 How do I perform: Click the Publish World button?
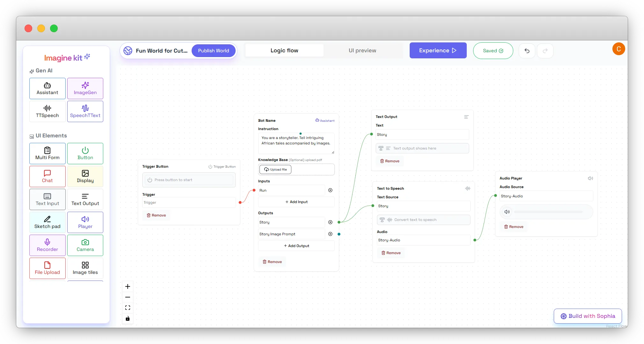pos(213,50)
